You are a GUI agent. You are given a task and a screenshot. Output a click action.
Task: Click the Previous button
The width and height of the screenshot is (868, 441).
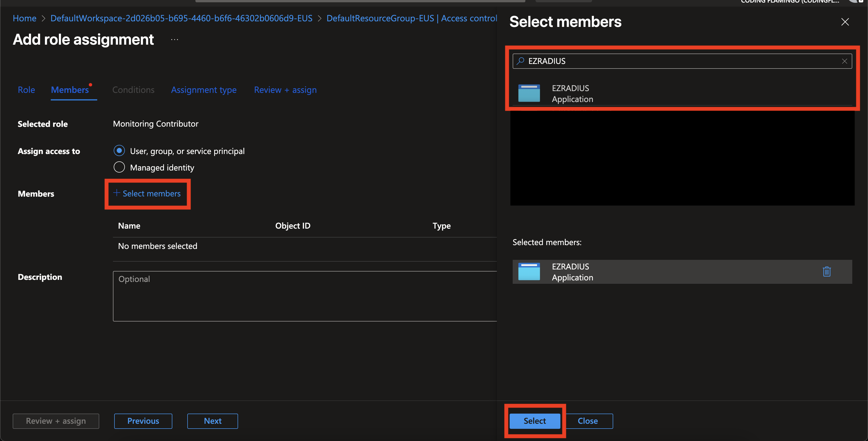(x=143, y=421)
